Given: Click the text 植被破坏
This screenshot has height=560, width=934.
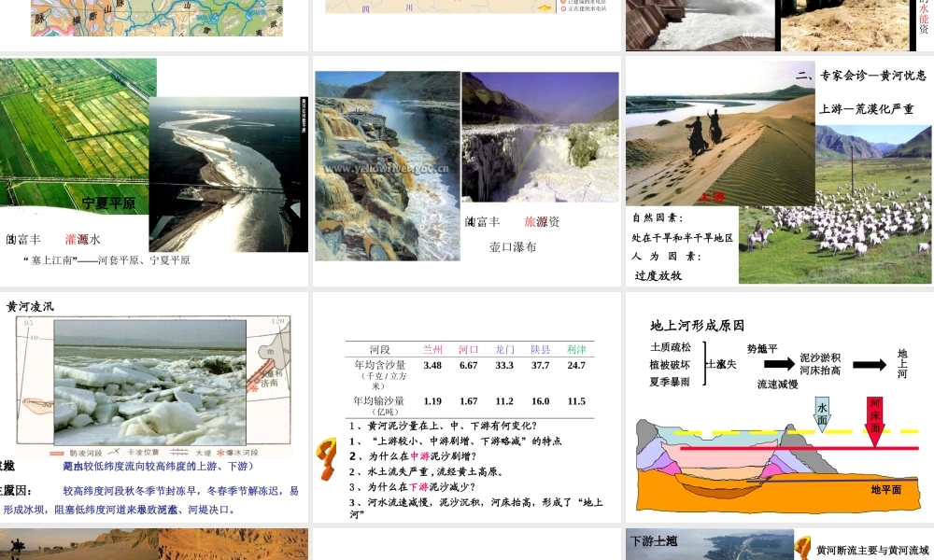Looking at the screenshot, I should point(670,365).
